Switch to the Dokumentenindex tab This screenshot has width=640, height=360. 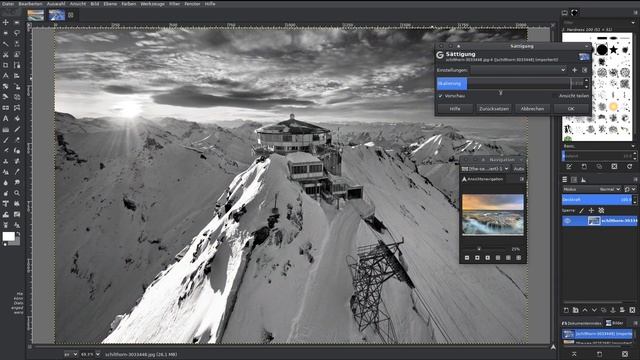(582, 323)
